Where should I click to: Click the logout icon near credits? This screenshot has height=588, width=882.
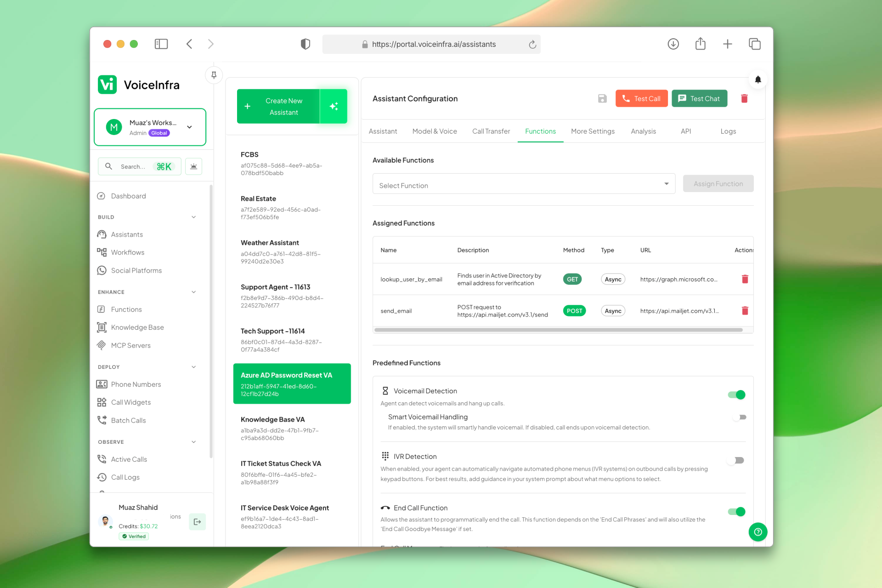point(197,522)
